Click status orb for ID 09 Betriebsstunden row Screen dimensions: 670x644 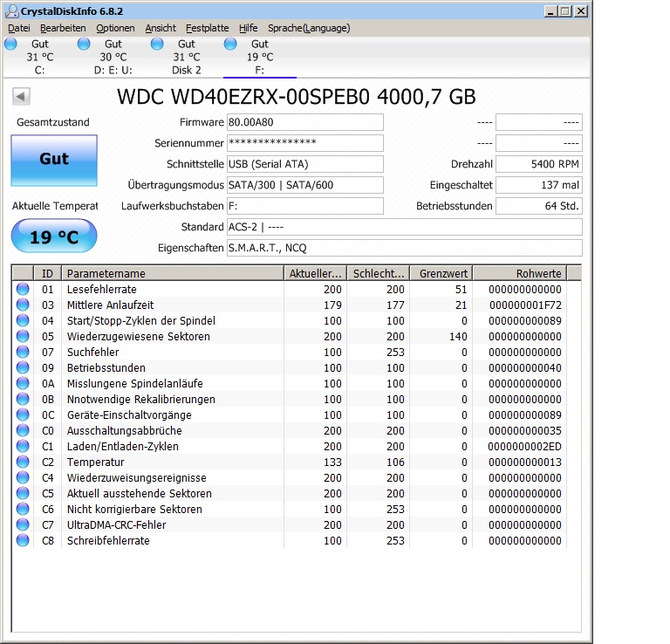point(23,368)
